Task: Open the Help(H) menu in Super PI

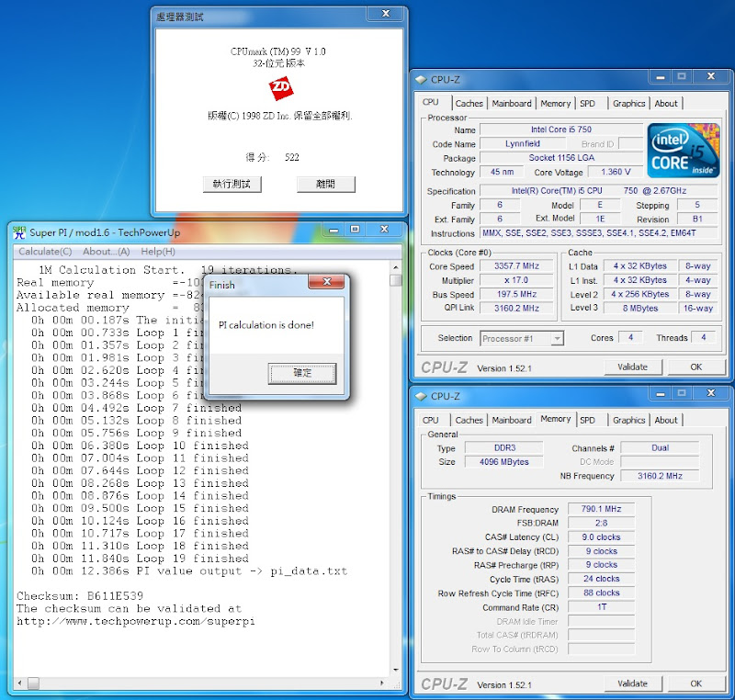Action: tap(158, 252)
